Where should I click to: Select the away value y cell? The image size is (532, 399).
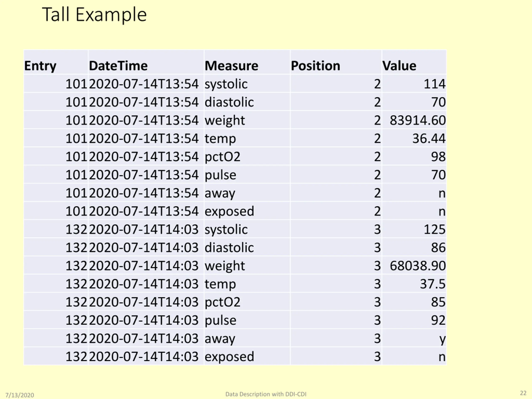[x=414, y=338]
